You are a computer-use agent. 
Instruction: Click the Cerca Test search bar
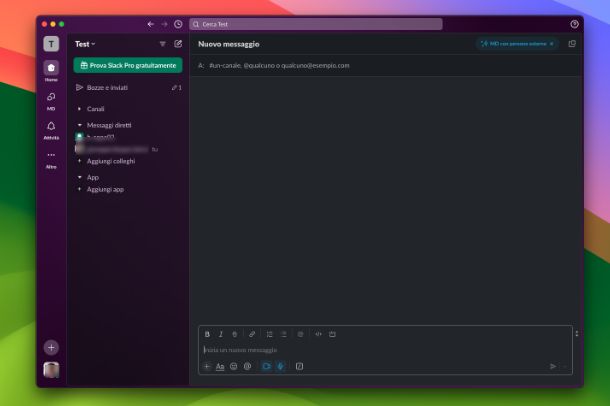(x=316, y=24)
